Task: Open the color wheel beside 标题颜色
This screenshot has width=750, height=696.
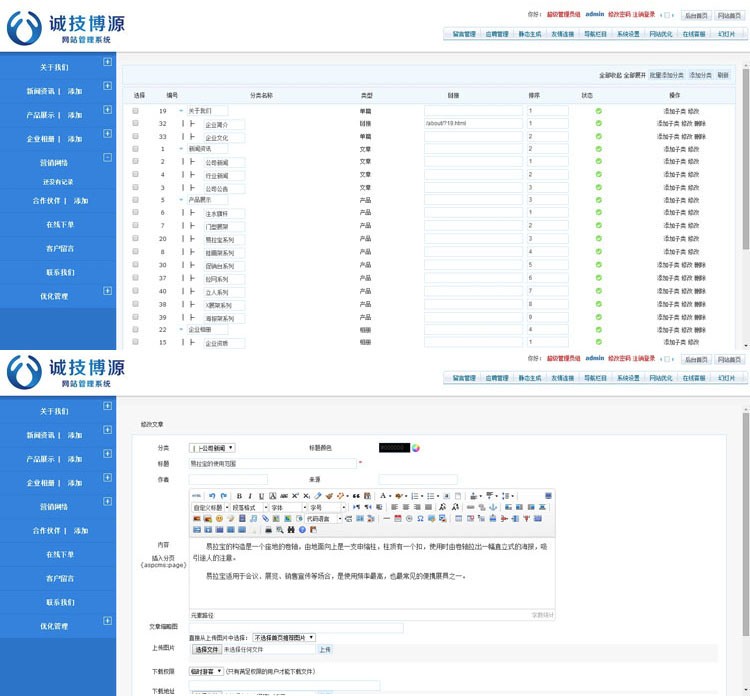Action: tap(417, 447)
